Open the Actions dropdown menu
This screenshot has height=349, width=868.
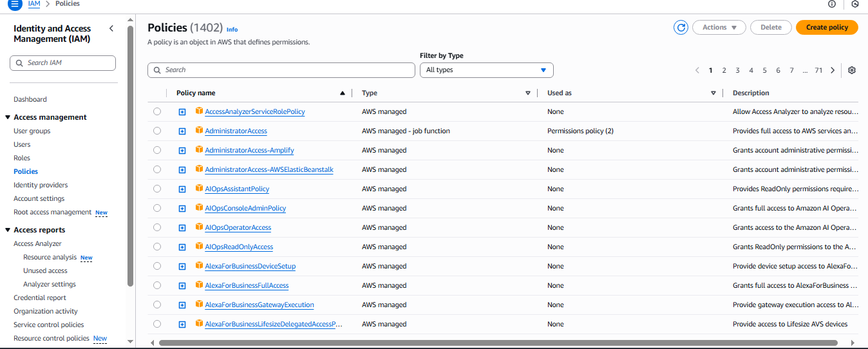719,28
